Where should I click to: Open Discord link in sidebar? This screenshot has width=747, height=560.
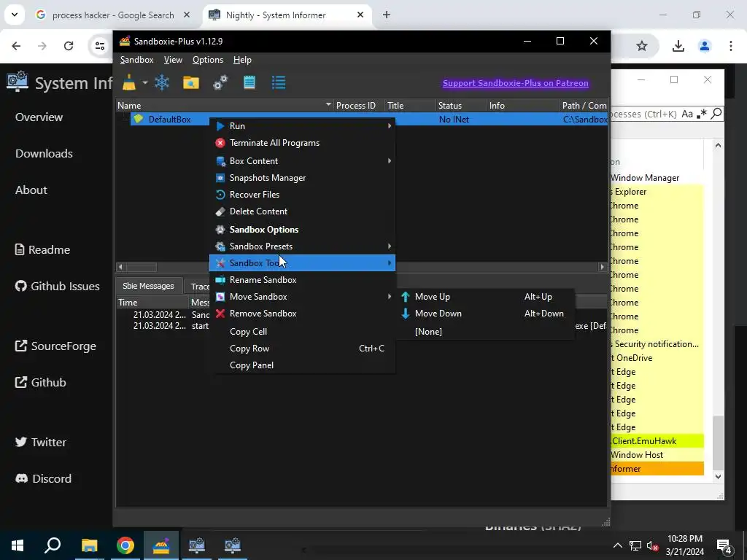pos(43,478)
